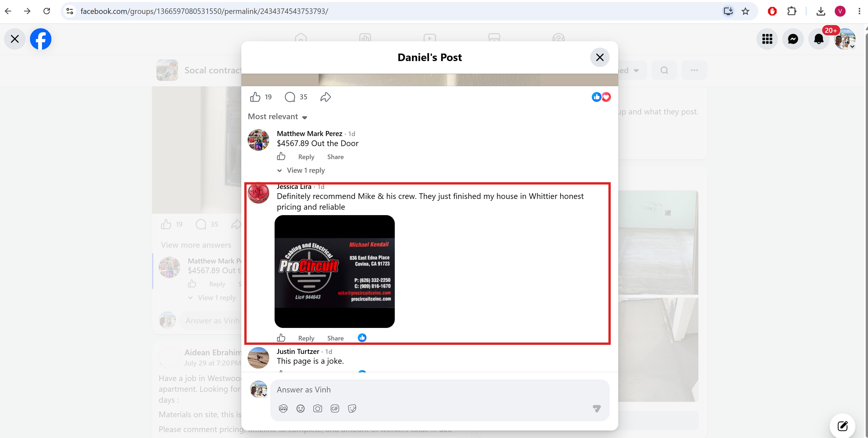Share Daniel's post with arrow icon
The height and width of the screenshot is (438, 868).
tap(325, 97)
